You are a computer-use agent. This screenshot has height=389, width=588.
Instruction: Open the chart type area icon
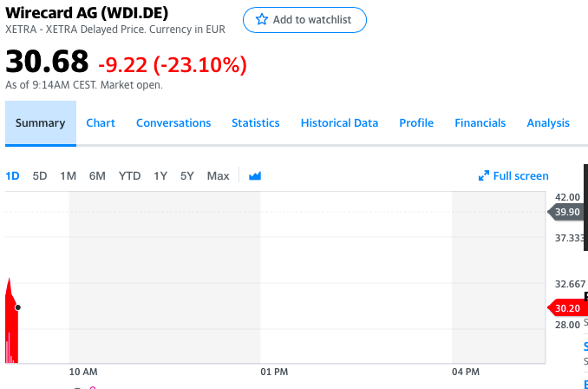(x=255, y=175)
